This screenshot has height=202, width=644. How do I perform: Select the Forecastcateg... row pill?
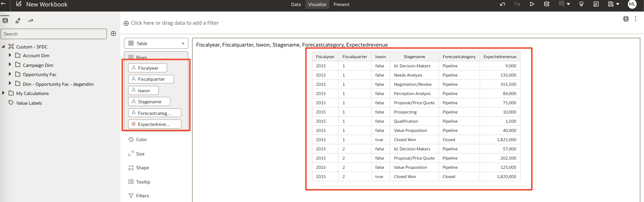tap(155, 113)
